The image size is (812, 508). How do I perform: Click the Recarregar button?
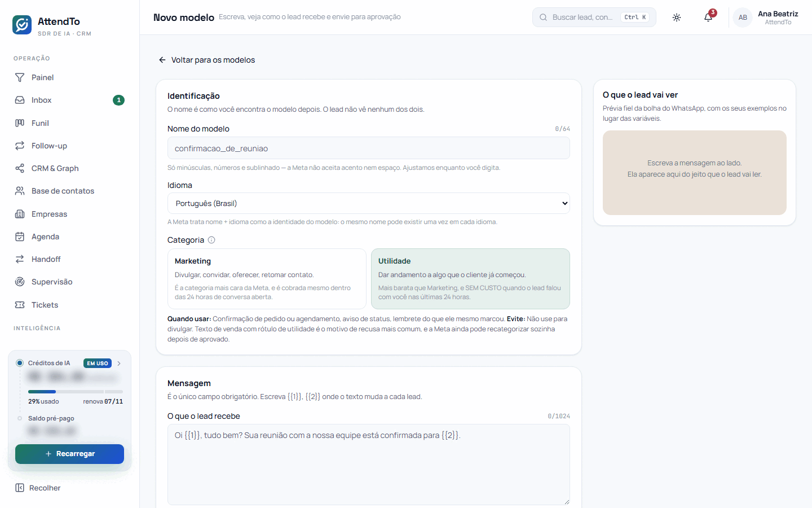69,454
